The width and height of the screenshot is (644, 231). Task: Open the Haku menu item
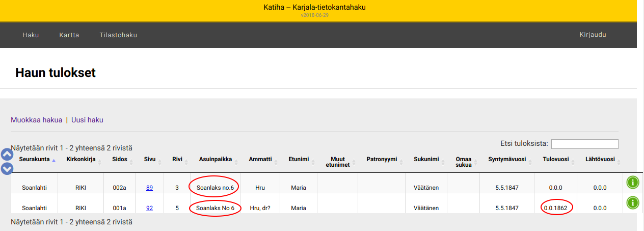31,35
